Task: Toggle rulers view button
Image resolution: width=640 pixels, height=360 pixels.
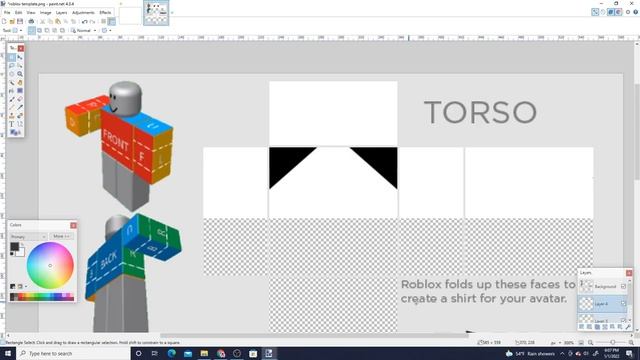Action: click(111, 22)
